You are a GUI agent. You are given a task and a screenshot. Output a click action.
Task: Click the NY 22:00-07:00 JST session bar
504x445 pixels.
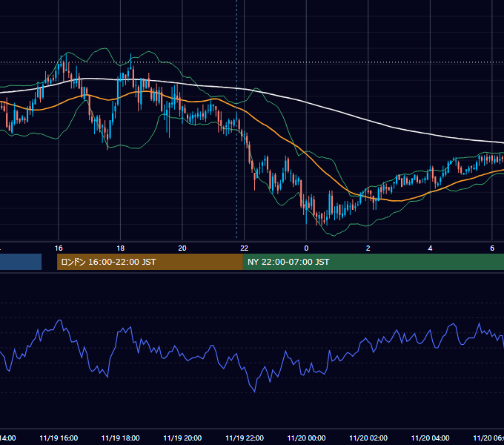click(x=374, y=262)
